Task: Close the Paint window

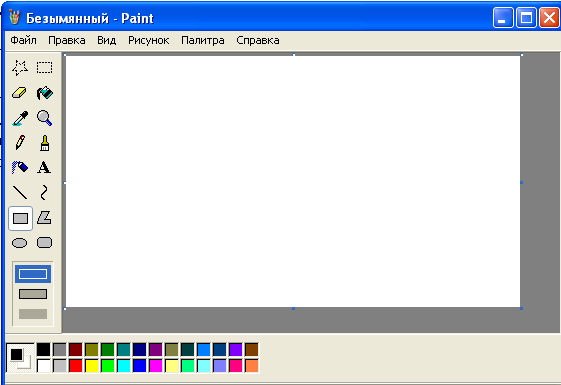Action: [549, 18]
